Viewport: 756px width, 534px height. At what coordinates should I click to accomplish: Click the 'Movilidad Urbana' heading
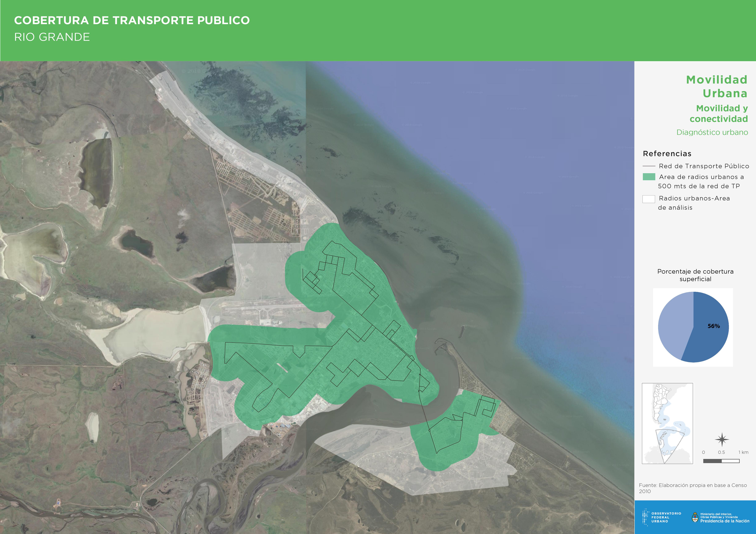[717, 87]
